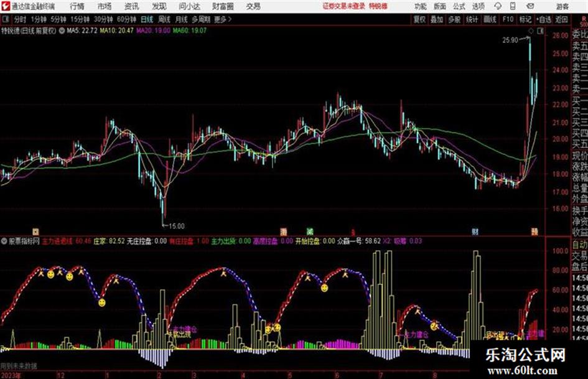This screenshot has height=379, width=588.
Task: Open the 资讯 menu
Action: click(131, 6)
